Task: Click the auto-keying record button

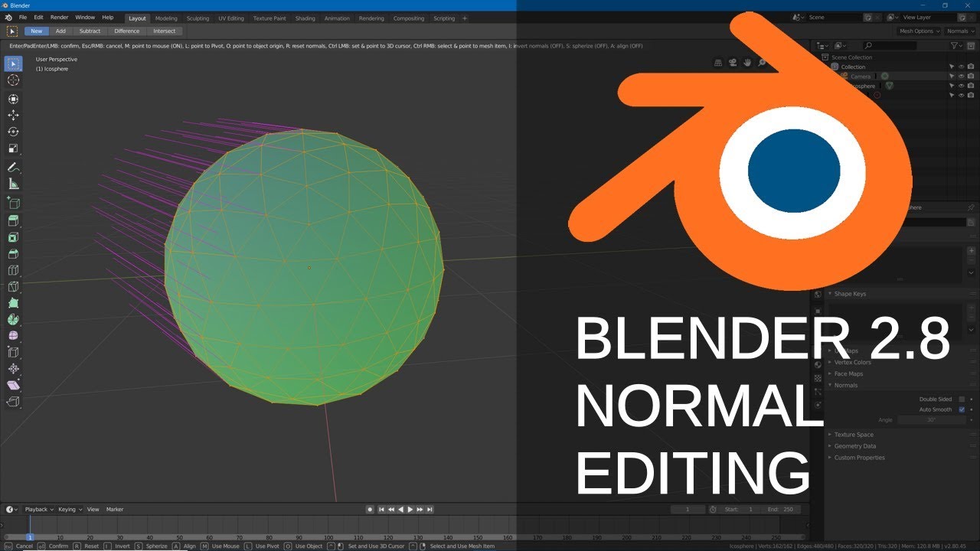Action: pos(370,509)
